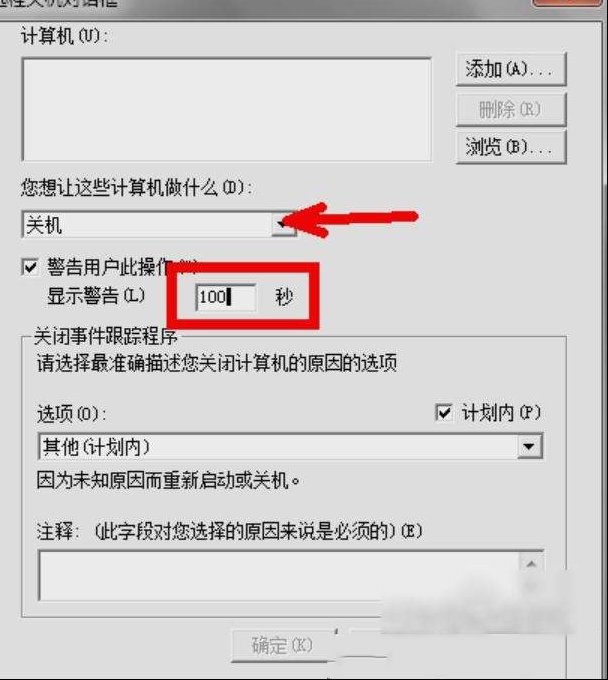Click the 计划内(P) label text

tap(501, 412)
